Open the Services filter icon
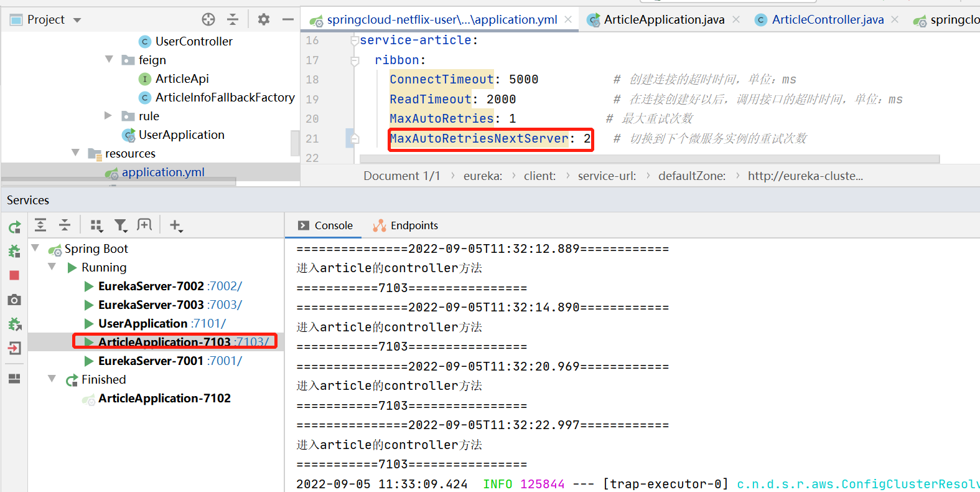This screenshot has width=980, height=492. (x=121, y=225)
